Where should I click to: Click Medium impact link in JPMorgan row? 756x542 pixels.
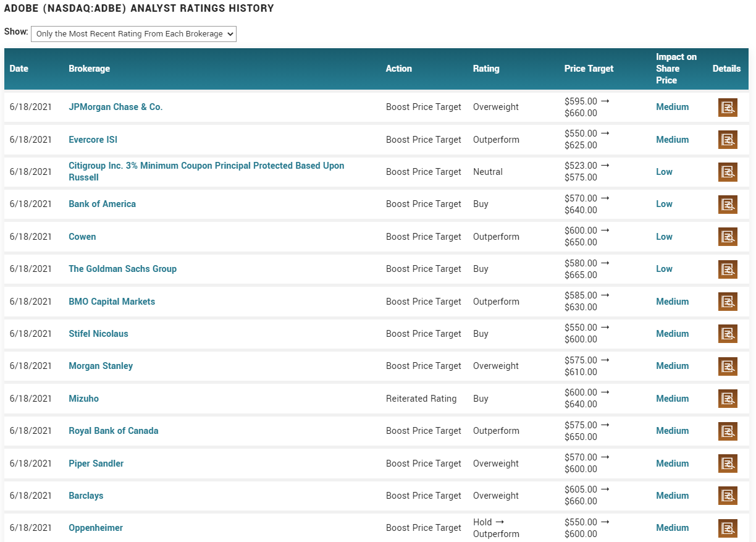[672, 107]
